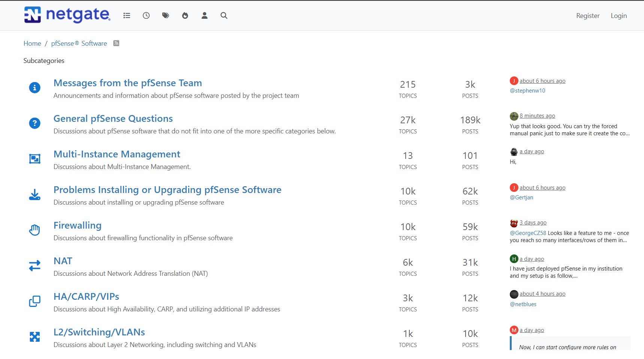Open the Search magnifier icon
This screenshot has width=644, height=359.
coord(224,15)
